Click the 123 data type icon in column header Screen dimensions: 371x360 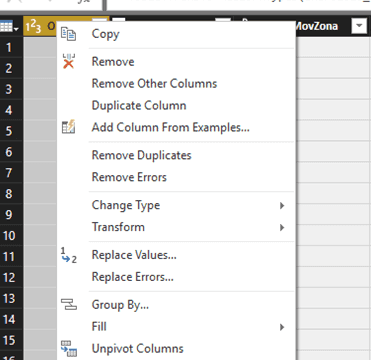coord(33,27)
